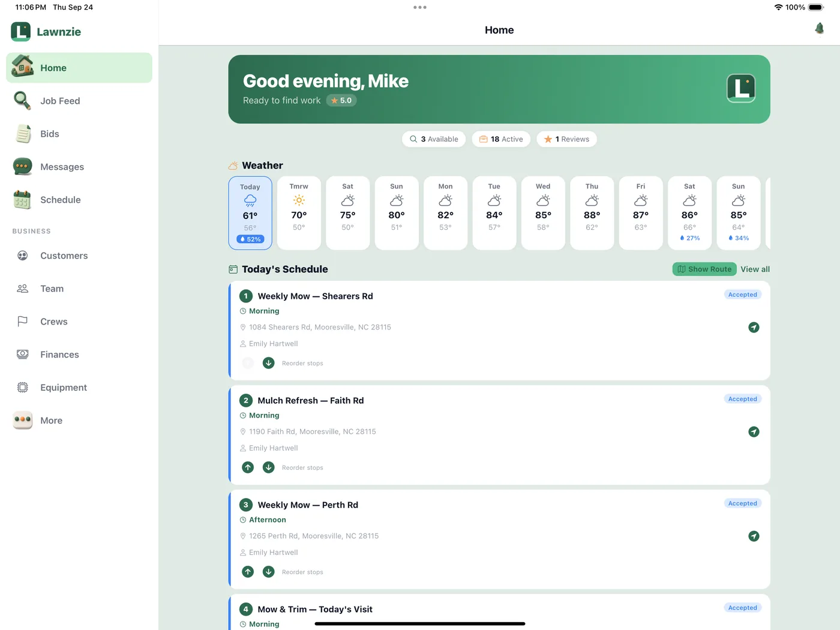The height and width of the screenshot is (630, 840).
Task: Open Customers page
Action: [79, 256]
